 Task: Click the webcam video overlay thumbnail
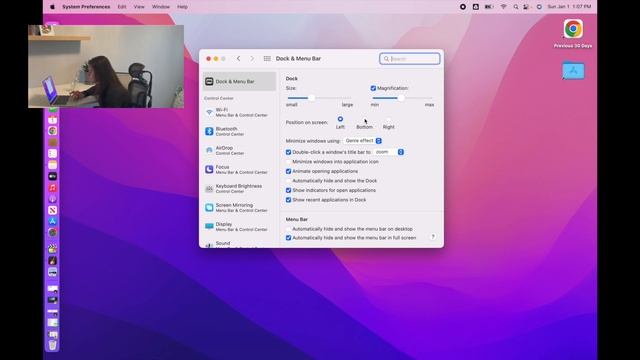(106, 67)
